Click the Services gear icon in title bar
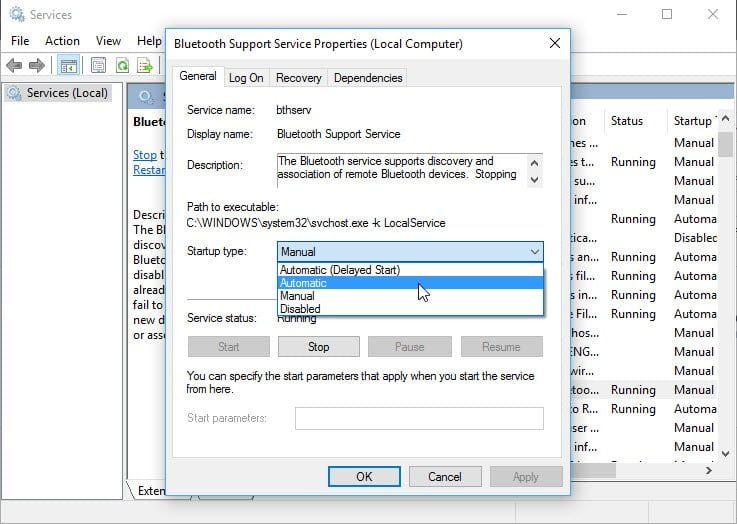Viewport: 737px width, 524px height. 17,14
